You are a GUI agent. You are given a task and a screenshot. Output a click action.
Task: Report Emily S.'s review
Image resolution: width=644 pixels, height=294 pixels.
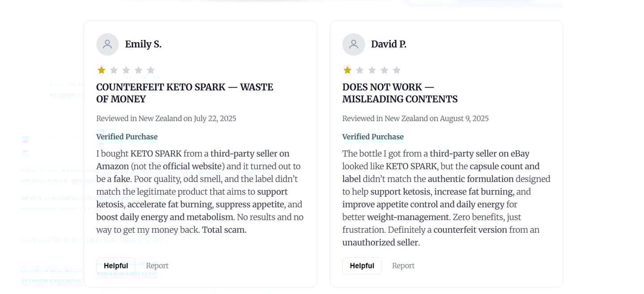pos(157,266)
